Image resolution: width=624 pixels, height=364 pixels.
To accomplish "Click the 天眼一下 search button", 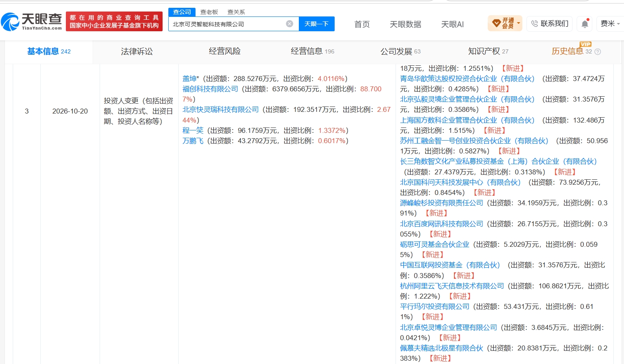I will (x=317, y=24).
